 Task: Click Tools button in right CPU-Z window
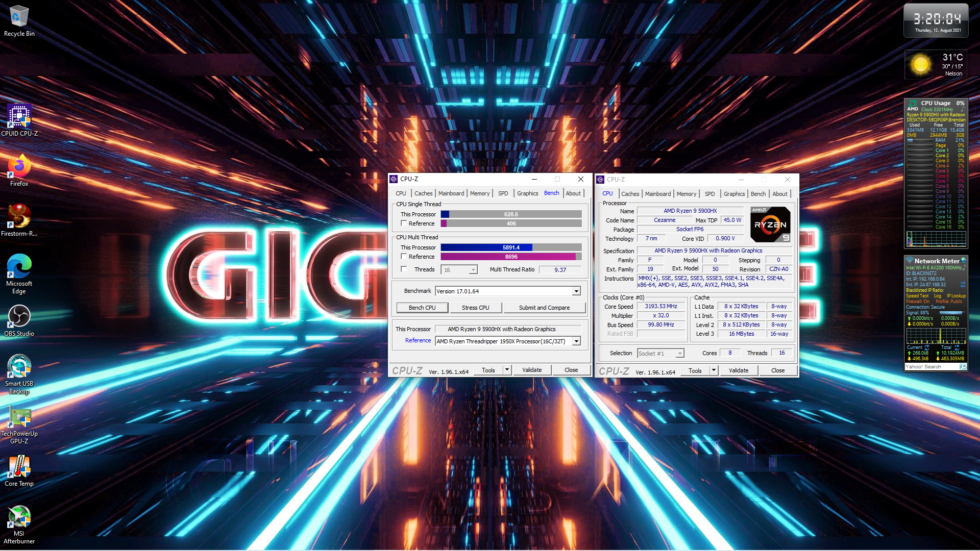(x=695, y=370)
